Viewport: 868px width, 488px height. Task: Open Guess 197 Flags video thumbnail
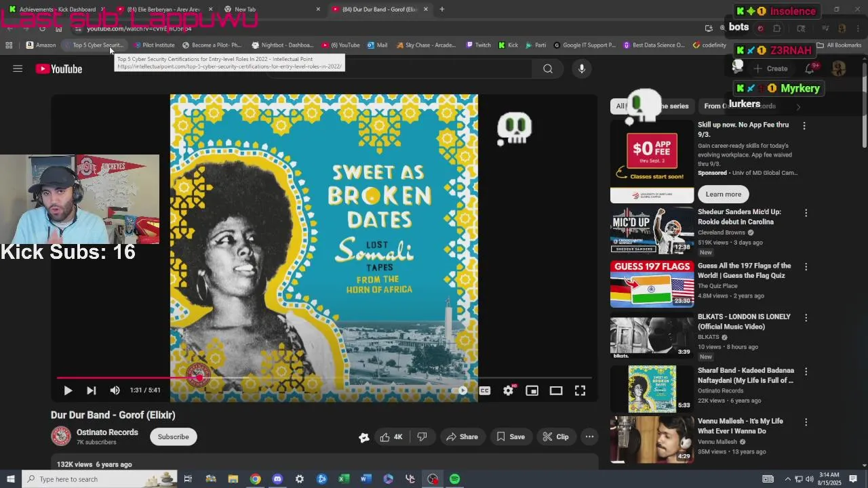(652, 284)
